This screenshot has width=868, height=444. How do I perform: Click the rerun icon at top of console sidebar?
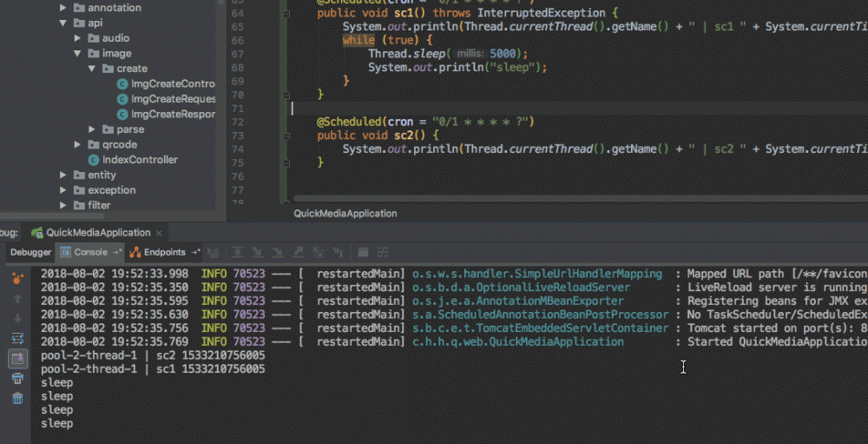point(17,278)
